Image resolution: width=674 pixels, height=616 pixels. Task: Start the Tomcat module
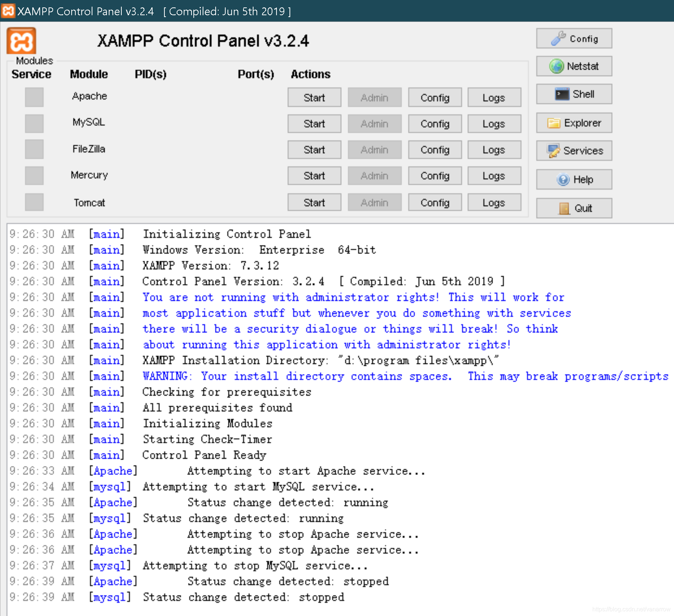click(314, 202)
